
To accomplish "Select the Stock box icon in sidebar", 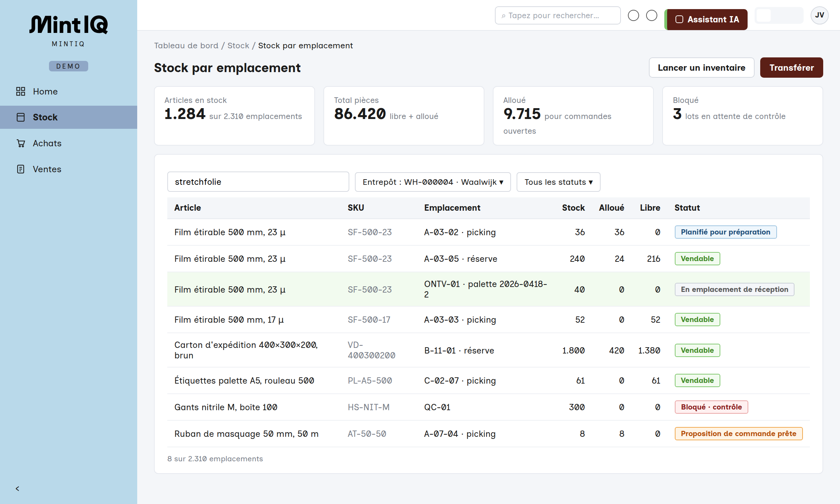I will (21, 117).
